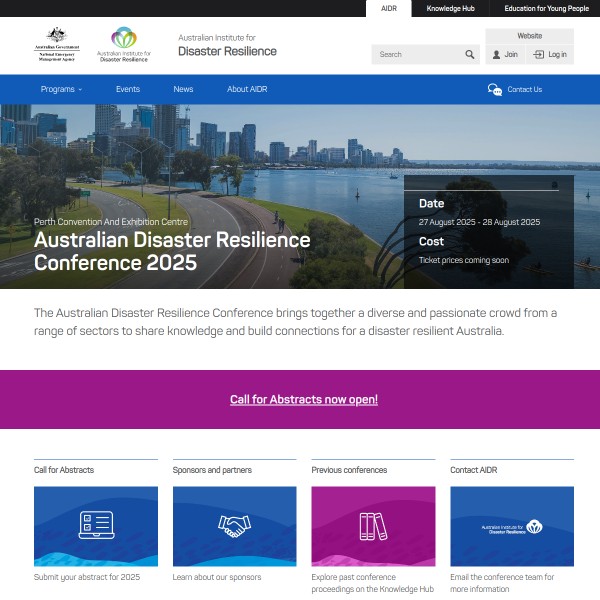Viewport: 600px width, 600px height.
Task: Click Call for Abstracts now open link
Action: 304,399
